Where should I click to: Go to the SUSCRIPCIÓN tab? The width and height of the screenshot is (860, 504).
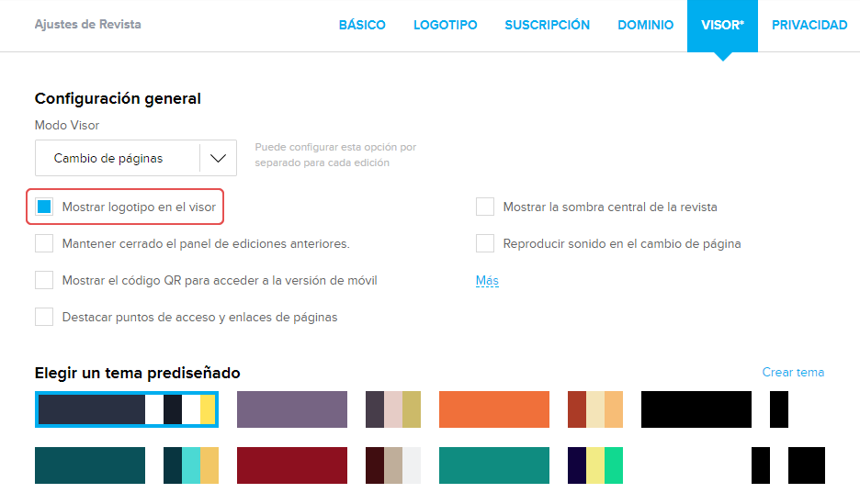547,25
